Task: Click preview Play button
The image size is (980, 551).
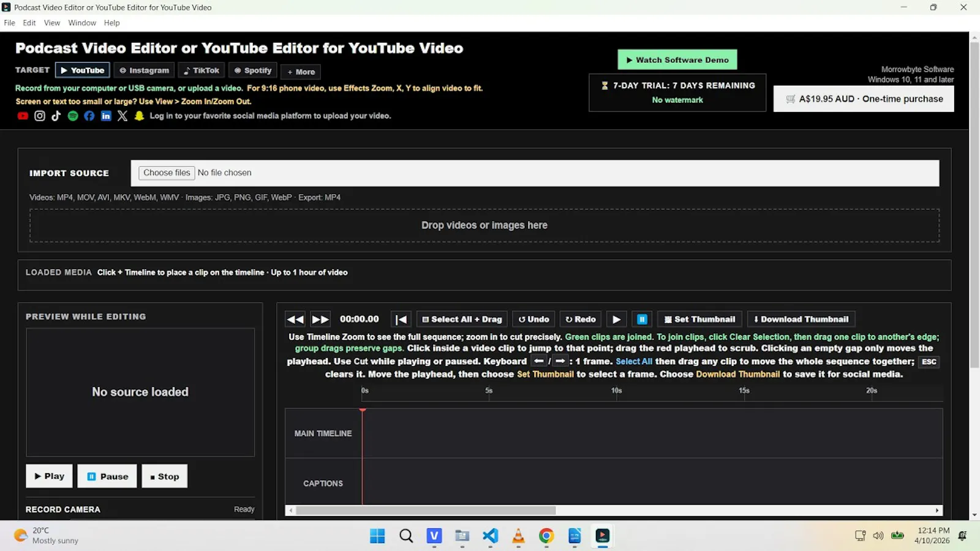Action: (49, 476)
